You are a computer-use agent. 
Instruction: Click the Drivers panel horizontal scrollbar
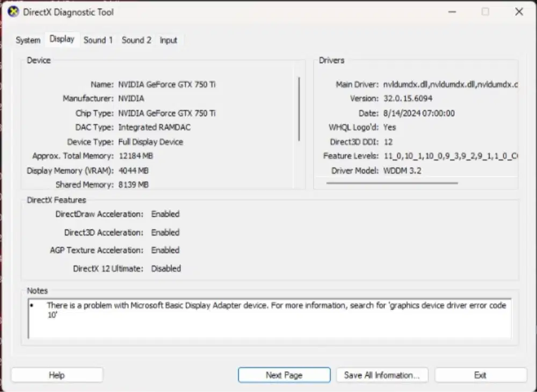(392, 183)
